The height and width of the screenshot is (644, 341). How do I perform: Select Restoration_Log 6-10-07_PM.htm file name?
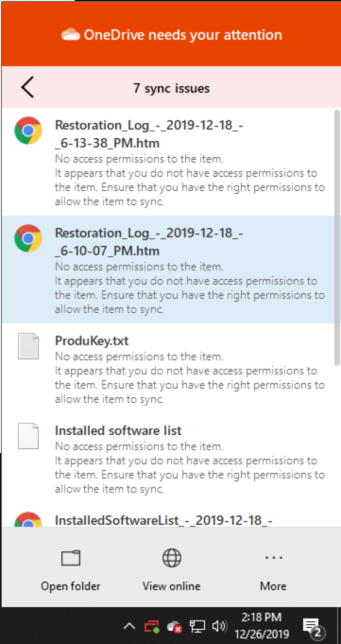[x=149, y=241]
